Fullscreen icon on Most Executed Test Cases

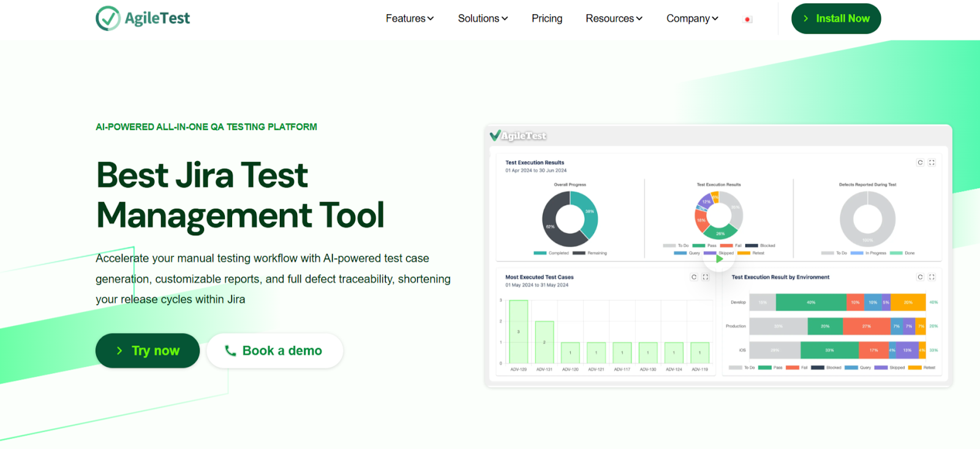706,277
